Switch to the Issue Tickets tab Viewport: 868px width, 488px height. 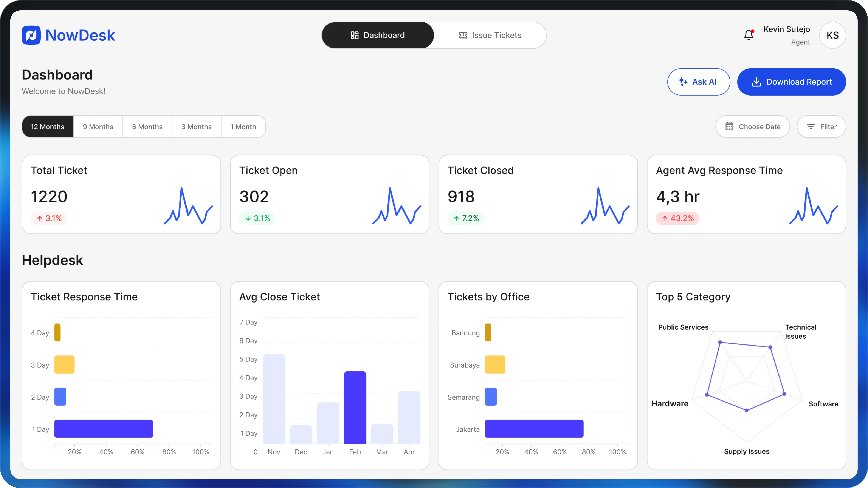click(x=490, y=35)
